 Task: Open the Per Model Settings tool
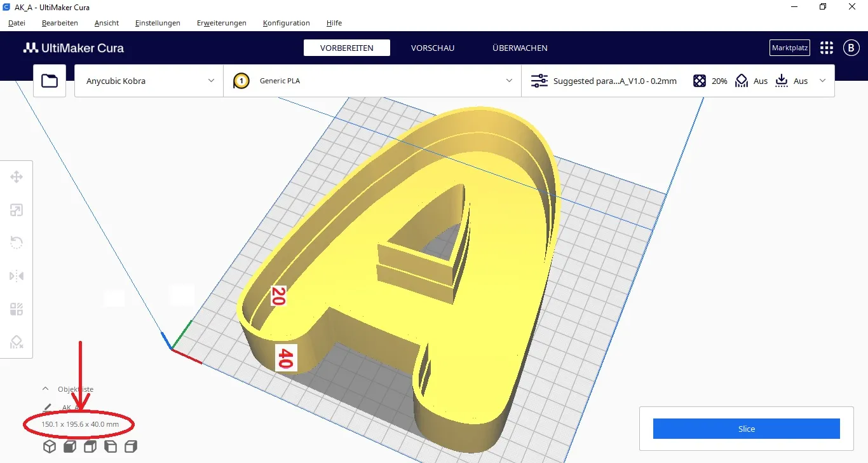(17, 309)
